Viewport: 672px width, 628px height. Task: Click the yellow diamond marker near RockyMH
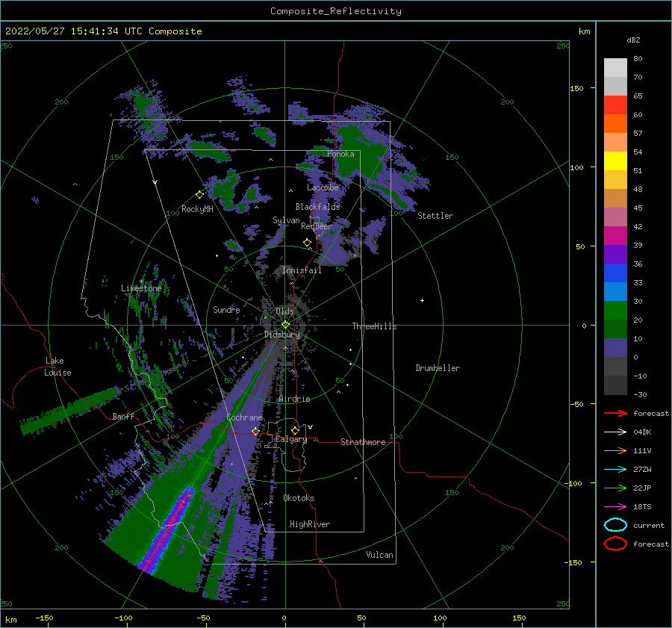[199, 195]
